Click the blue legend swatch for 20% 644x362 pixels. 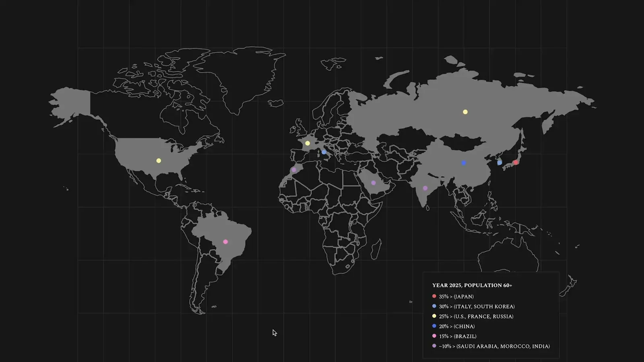click(x=434, y=326)
